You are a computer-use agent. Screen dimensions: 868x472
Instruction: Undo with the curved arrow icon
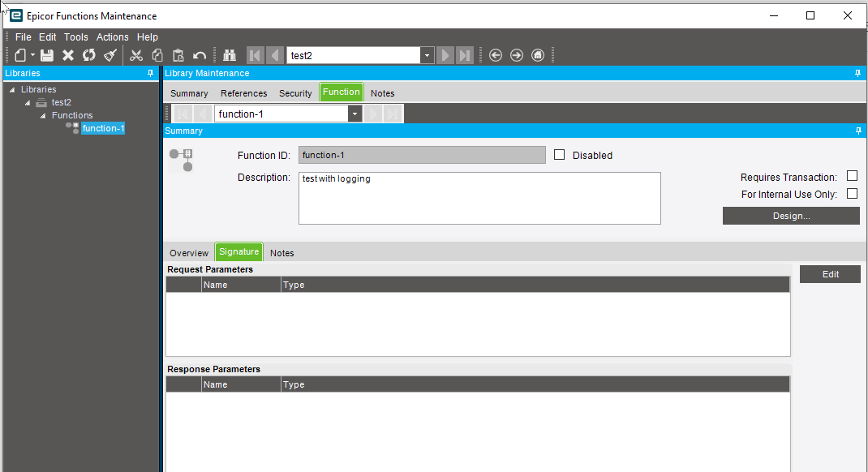tap(200, 55)
